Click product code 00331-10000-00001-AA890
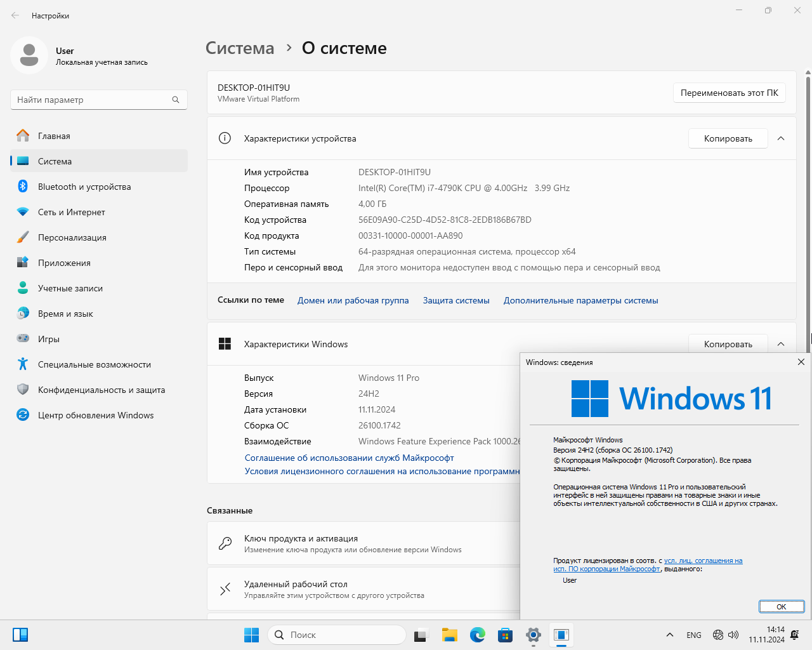 (x=410, y=235)
